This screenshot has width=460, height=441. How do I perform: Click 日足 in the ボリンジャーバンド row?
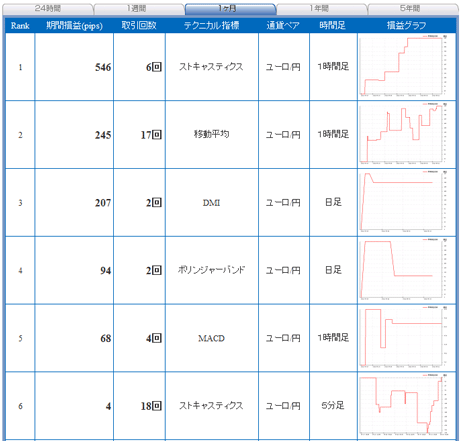click(x=333, y=270)
